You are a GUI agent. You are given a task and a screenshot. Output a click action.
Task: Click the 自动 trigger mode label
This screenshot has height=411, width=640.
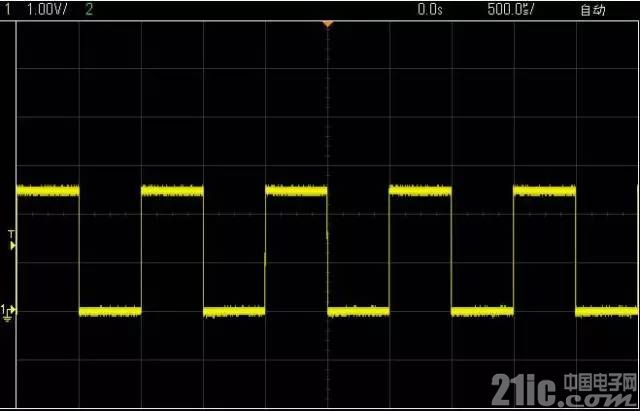point(593,10)
